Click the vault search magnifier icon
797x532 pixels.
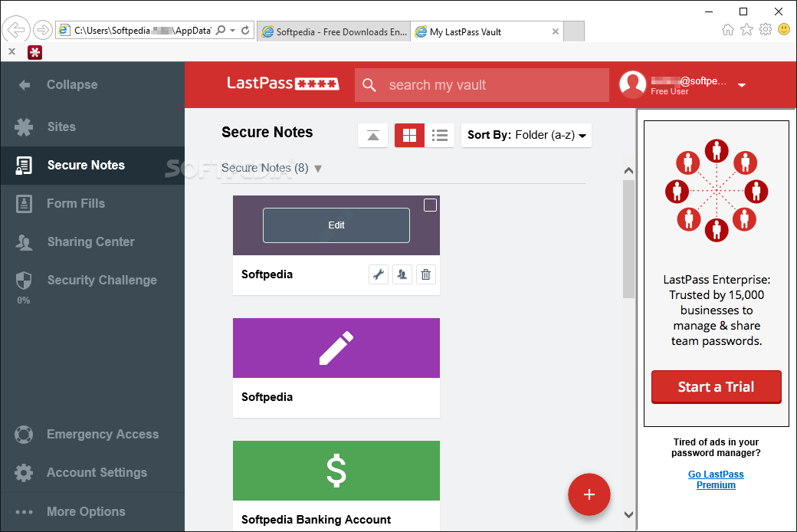coord(369,85)
